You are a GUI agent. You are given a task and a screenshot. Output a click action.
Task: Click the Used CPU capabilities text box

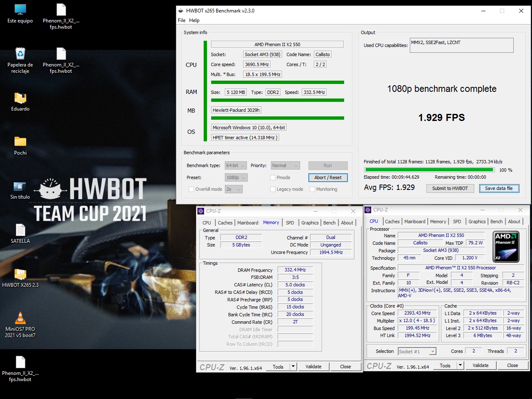(461, 45)
